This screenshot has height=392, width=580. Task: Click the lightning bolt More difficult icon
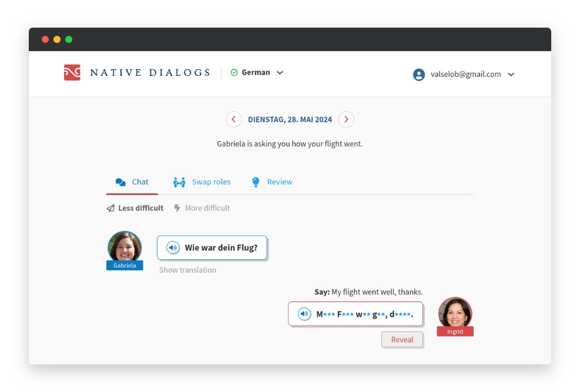pyautogui.click(x=177, y=208)
